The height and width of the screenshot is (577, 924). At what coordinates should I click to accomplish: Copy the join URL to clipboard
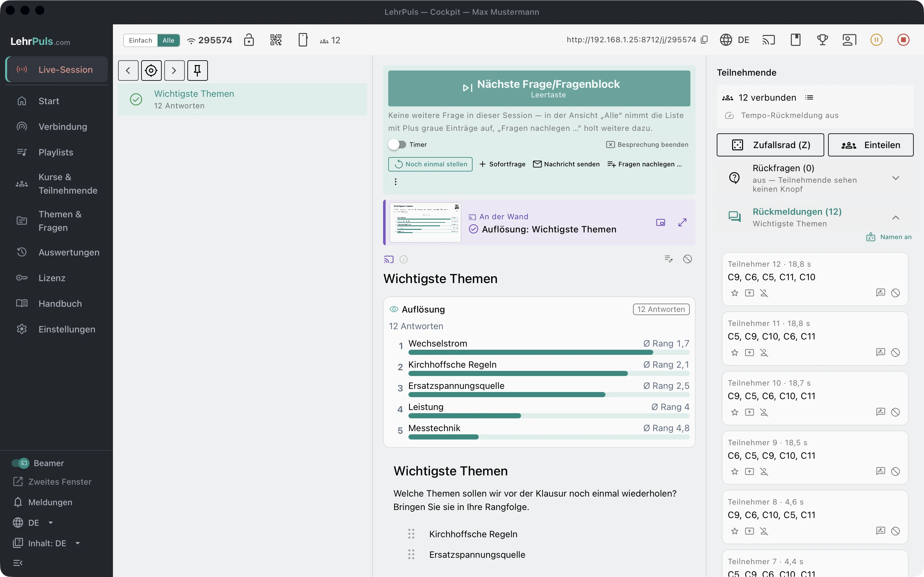(705, 40)
